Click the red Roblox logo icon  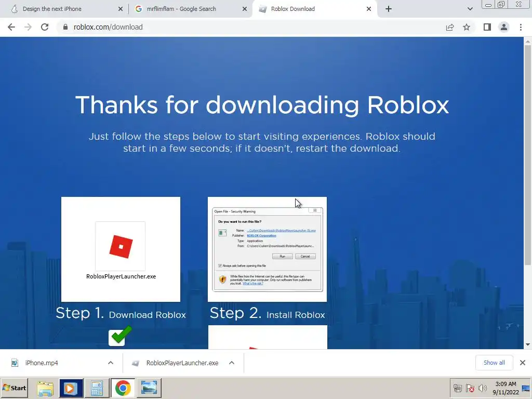pyautogui.click(x=121, y=247)
